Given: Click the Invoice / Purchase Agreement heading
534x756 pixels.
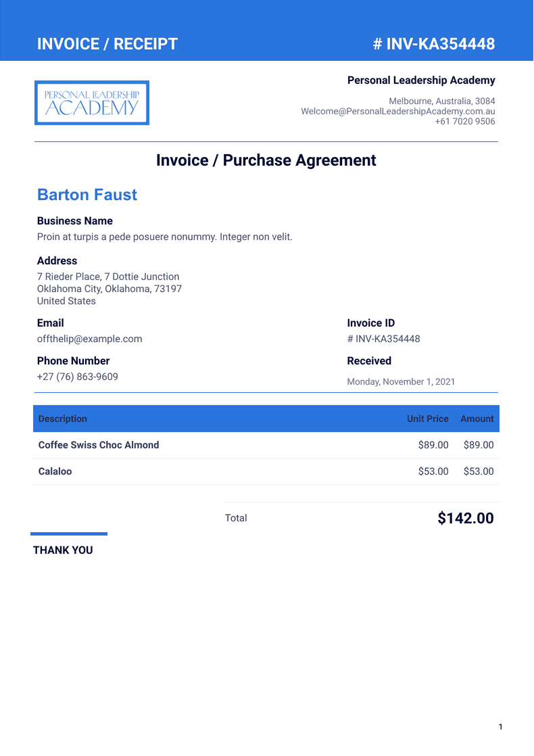Looking at the screenshot, I should [266, 160].
